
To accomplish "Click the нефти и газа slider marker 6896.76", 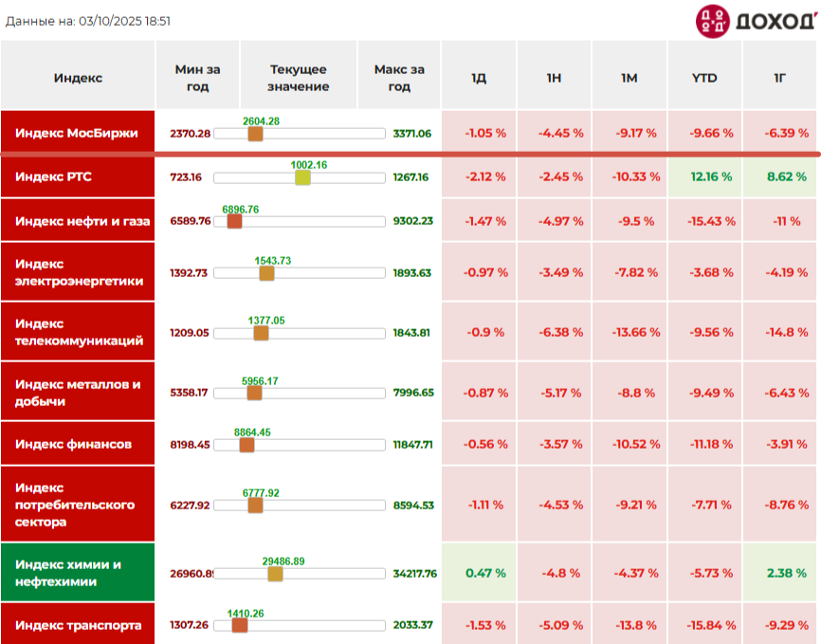I will pos(234,222).
